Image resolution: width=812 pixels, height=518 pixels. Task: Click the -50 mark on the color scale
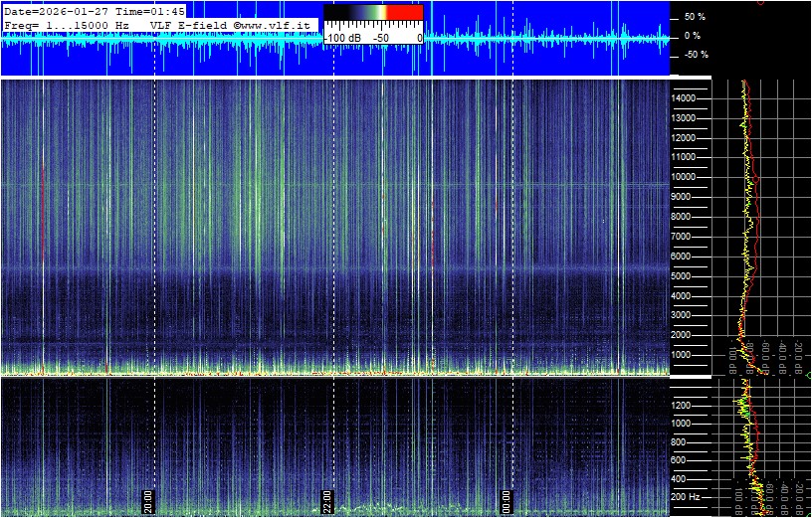pos(380,38)
